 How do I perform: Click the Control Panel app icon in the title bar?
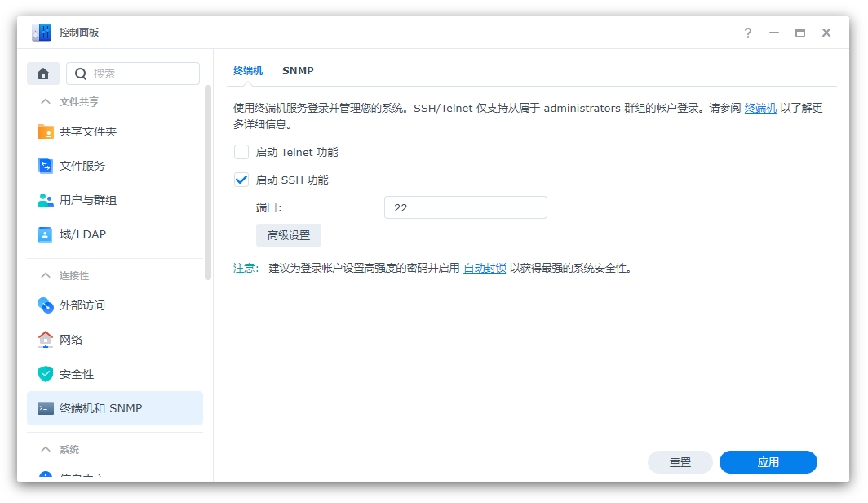tap(42, 33)
